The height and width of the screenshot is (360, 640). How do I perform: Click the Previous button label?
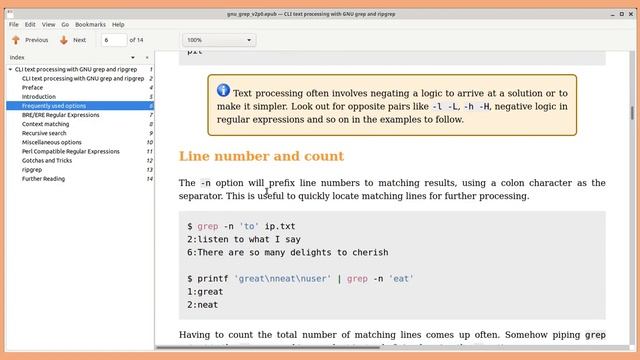click(x=36, y=40)
